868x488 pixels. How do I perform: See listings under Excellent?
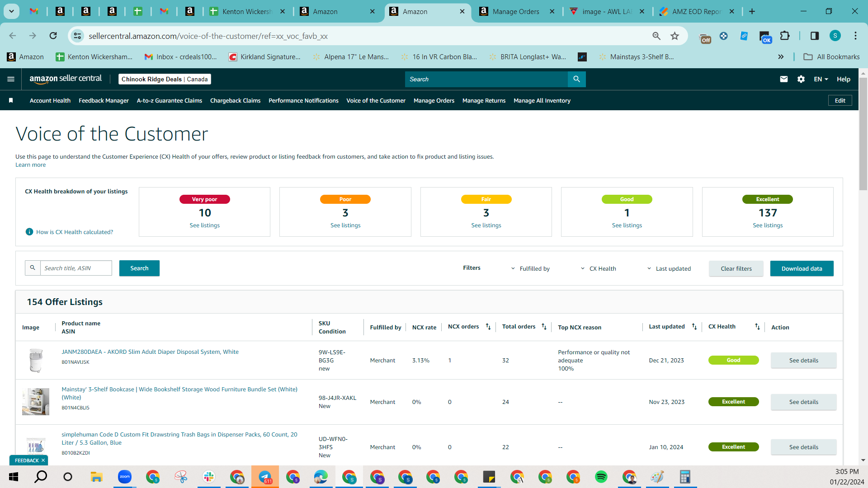pos(768,225)
